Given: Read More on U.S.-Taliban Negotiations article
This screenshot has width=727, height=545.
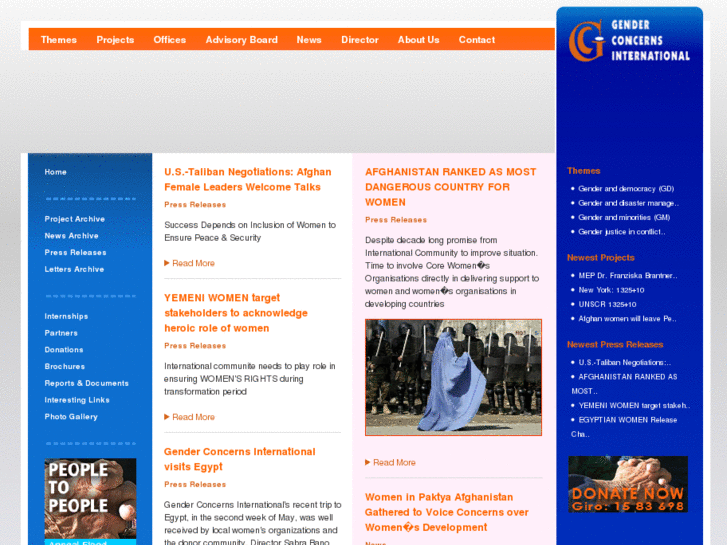Looking at the screenshot, I should click(x=190, y=263).
